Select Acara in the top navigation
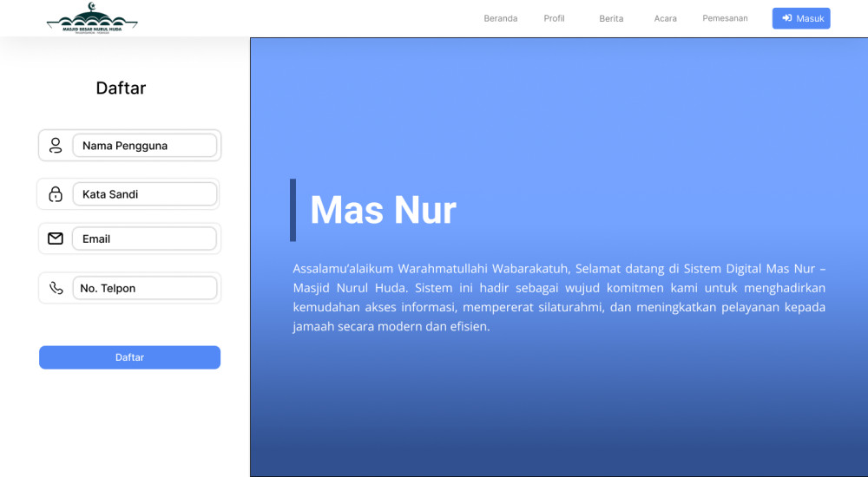This screenshot has height=477, width=868. (x=666, y=18)
